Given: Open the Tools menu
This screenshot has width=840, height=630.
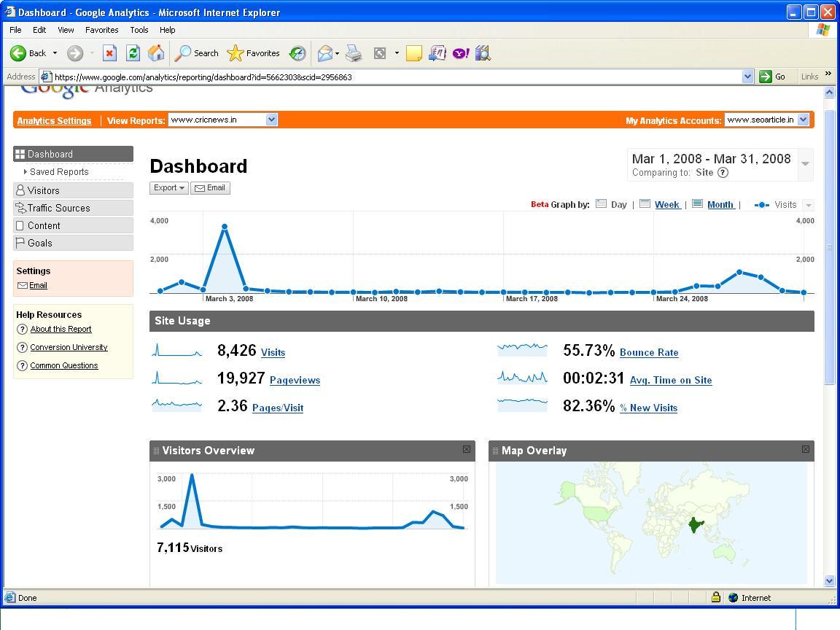Looking at the screenshot, I should (x=139, y=30).
